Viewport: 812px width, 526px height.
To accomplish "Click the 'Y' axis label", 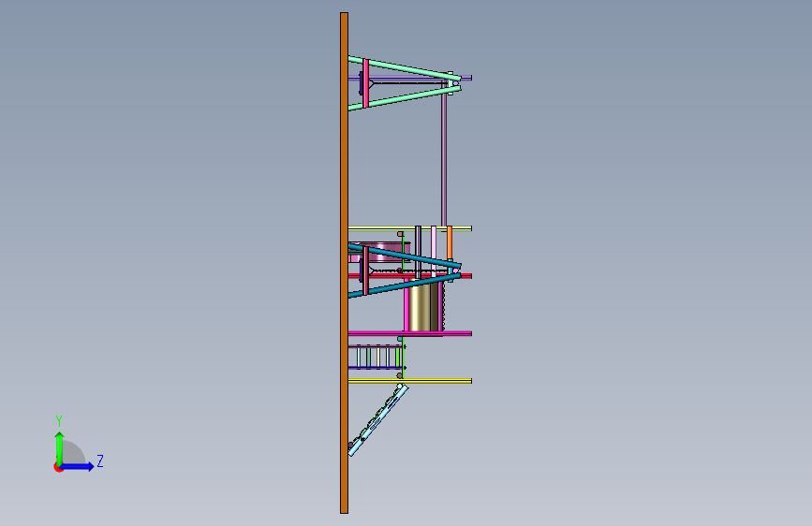I will [x=59, y=421].
